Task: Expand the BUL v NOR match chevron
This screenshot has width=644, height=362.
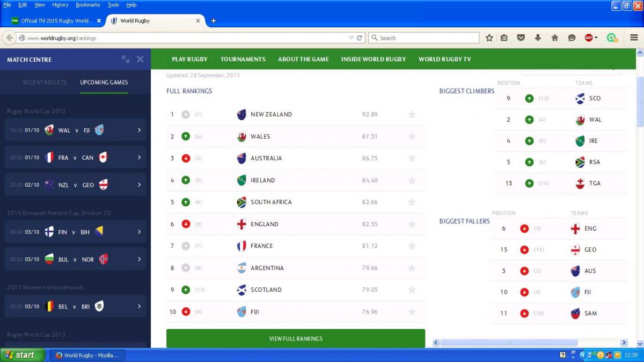Action: pos(139,259)
